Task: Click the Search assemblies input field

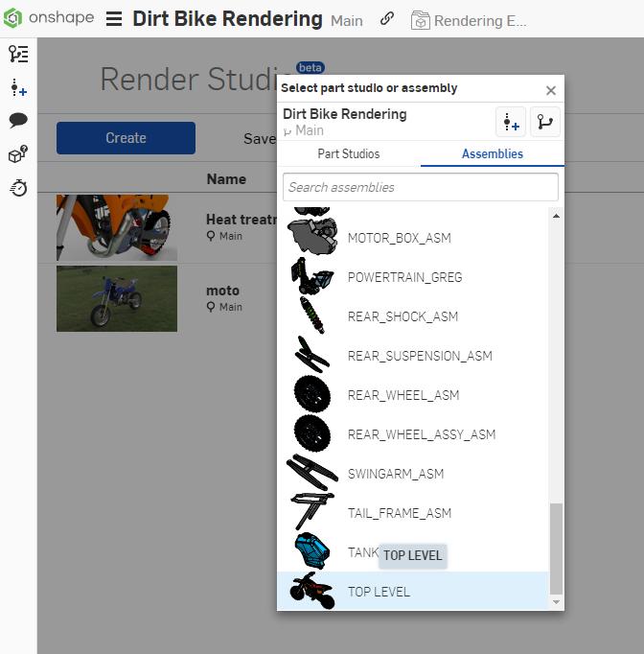Action: [420, 187]
